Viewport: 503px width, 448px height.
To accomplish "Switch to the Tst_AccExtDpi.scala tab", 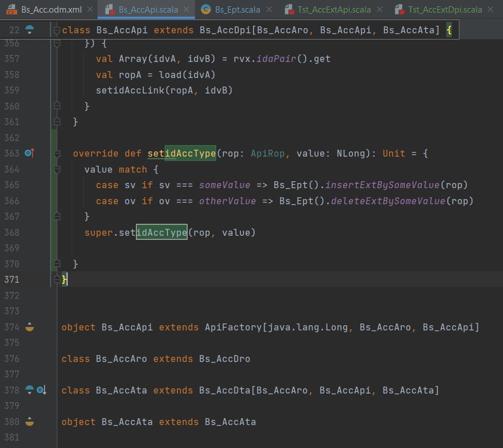I will click(x=444, y=9).
